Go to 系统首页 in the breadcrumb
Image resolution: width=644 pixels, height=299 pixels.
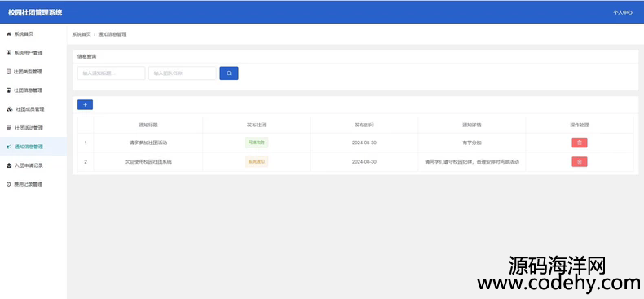pos(82,34)
